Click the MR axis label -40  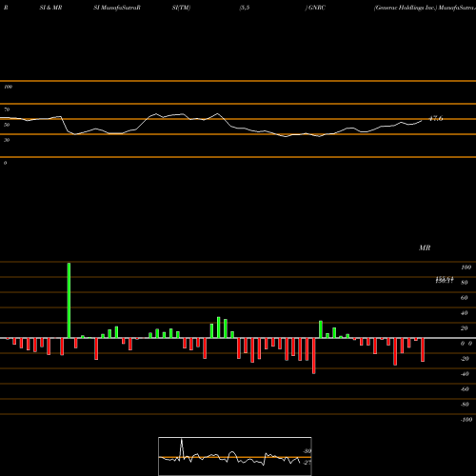(465, 374)
